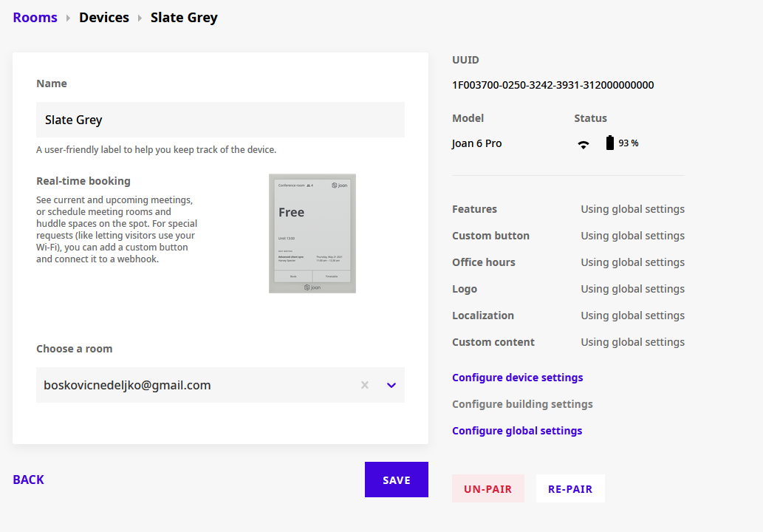This screenshot has height=532, width=763.
Task: Open Configure global settings link
Action: click(517, 431)
